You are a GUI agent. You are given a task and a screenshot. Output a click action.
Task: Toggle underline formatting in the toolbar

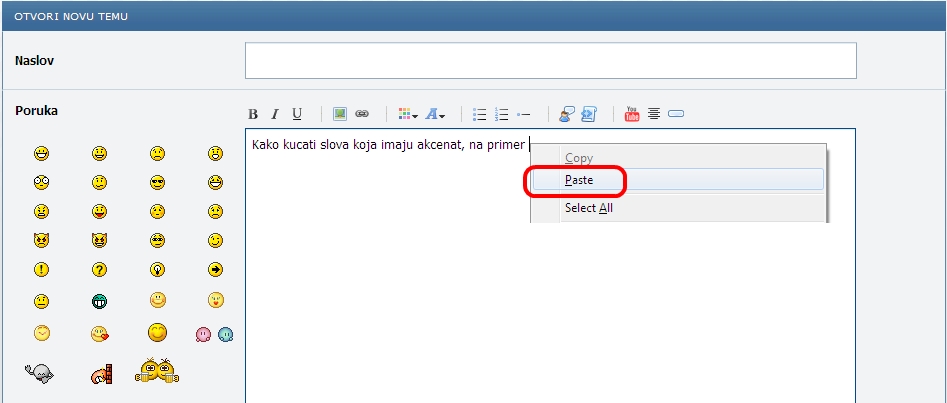click(297, 114)
